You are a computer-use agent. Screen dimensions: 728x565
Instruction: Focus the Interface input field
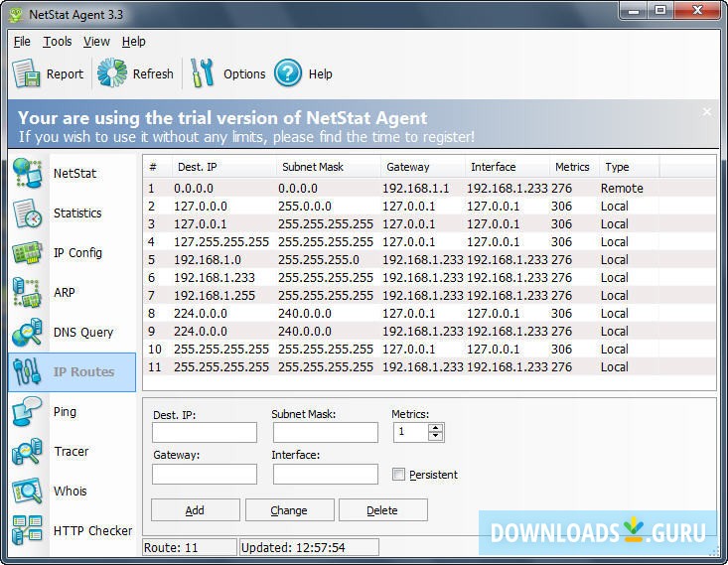(326, 474)
